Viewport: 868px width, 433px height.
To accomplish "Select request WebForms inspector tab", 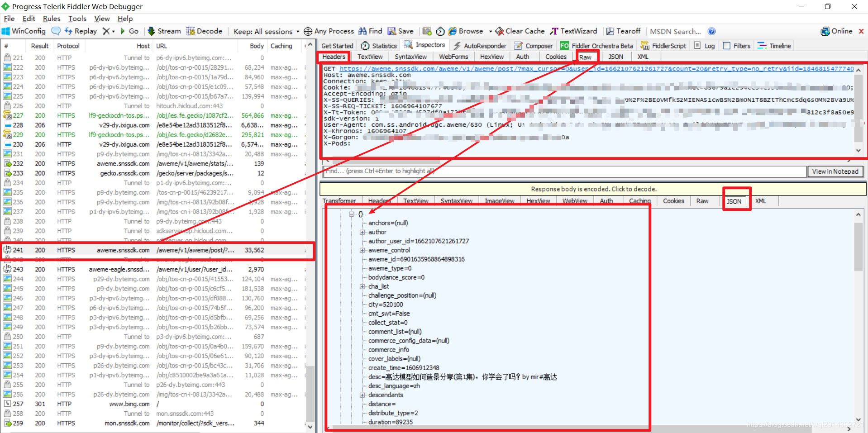I will click(x=453, y=57).
